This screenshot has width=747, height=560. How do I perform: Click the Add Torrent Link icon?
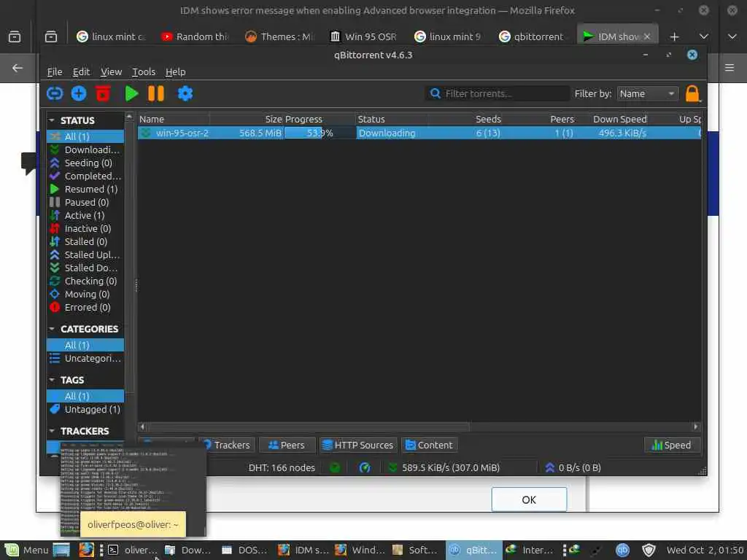55,93
